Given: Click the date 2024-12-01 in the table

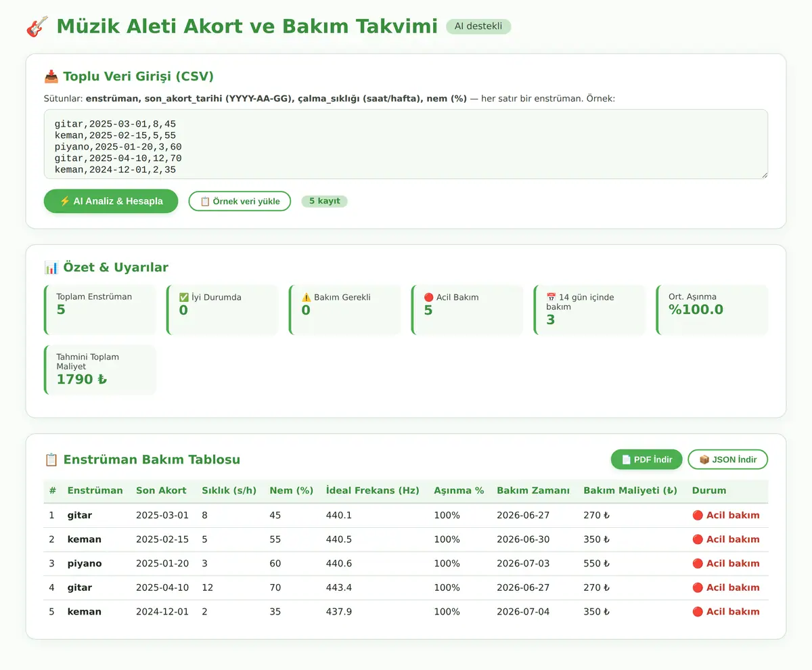Looking at the screenshot, I should pos(162,612).
